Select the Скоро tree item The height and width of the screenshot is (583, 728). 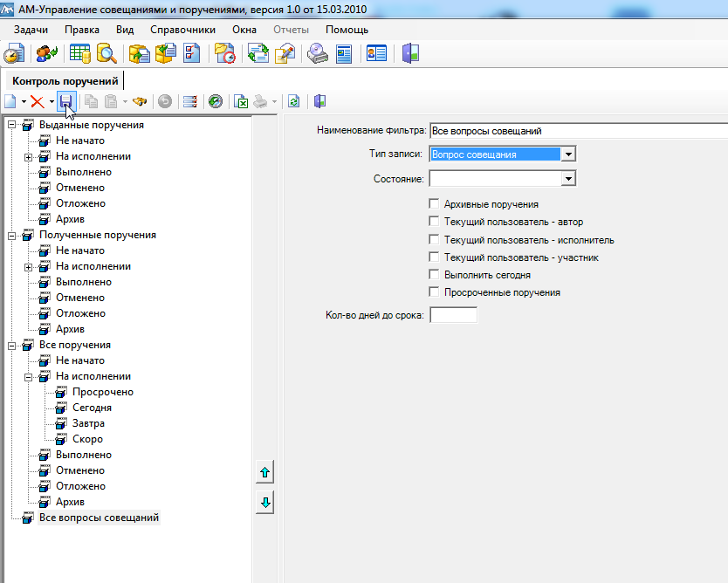(87, 440)
